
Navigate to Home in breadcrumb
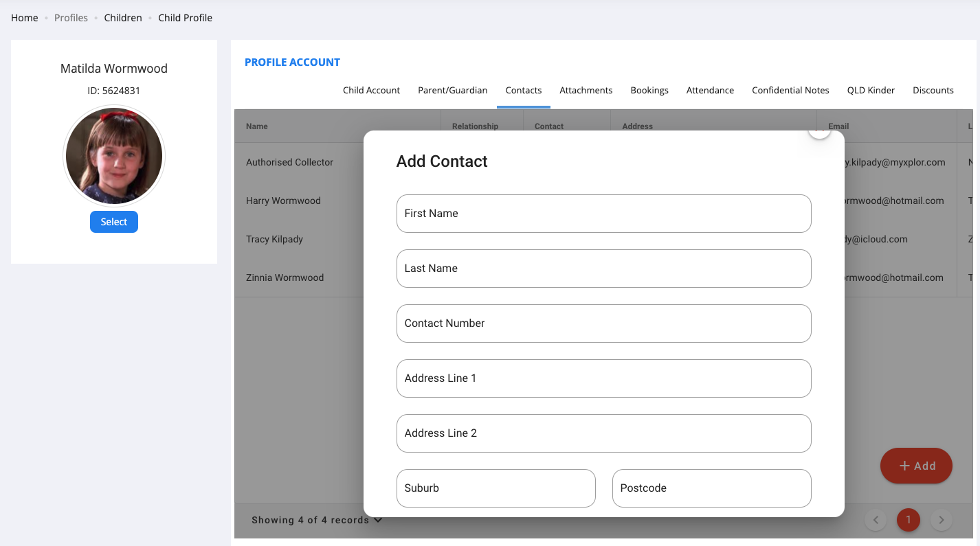pyautogui.click(x=25, y=18)
